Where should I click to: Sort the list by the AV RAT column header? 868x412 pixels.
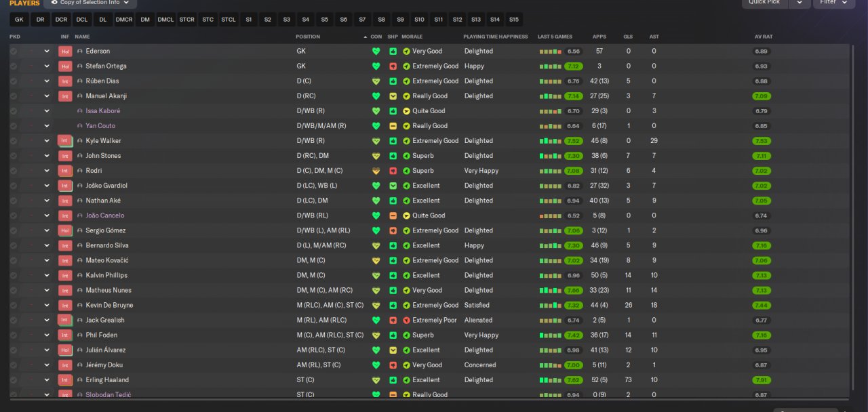764,36
